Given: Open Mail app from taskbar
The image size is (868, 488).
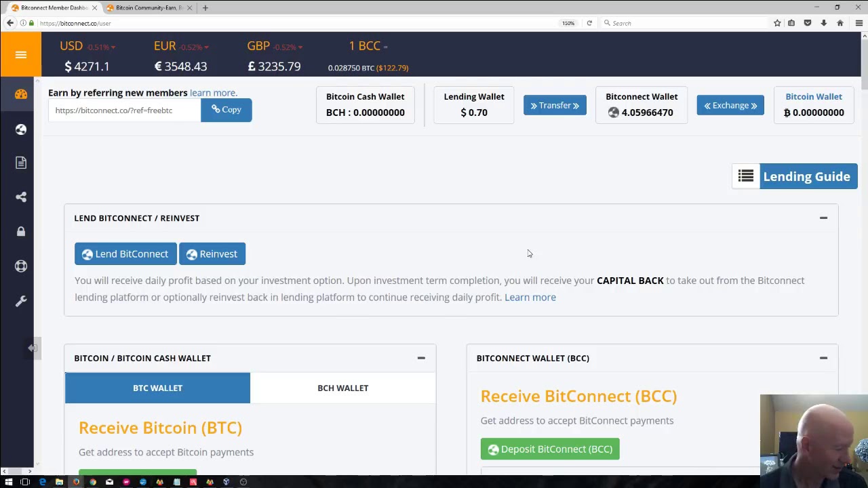Looking at the screenshot, I should tap(109, 482).
